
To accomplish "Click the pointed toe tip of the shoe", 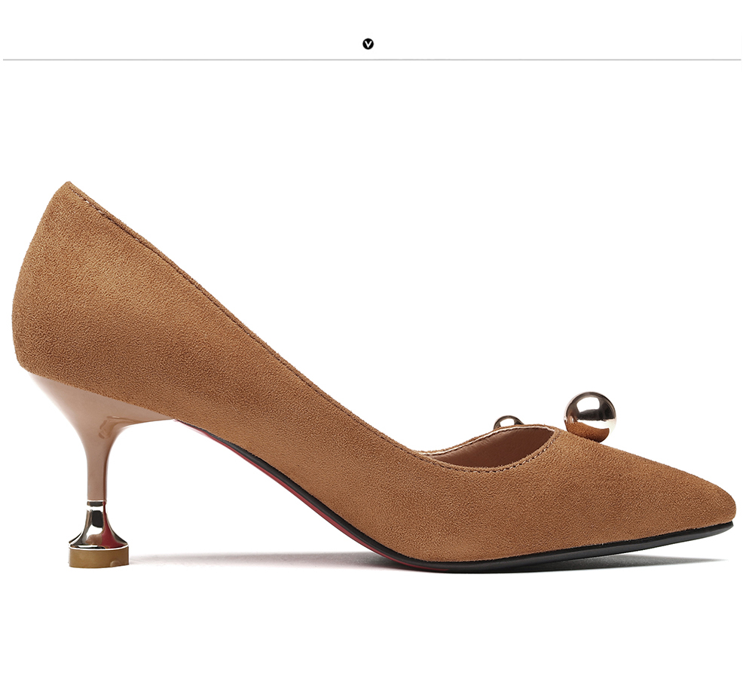I will point(729,509).
